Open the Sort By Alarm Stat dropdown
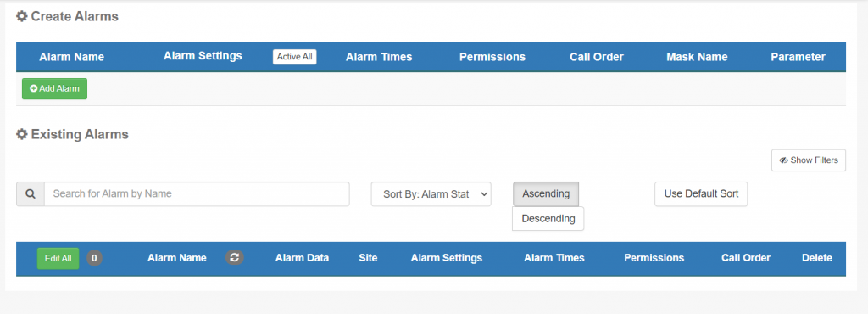The height and width of the screenshot is (314, 868). point(431,194)
